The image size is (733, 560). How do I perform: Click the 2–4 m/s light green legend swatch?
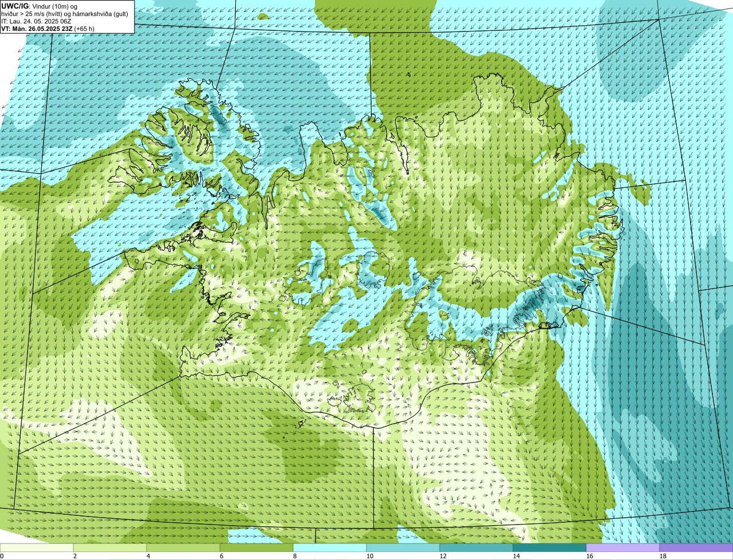(x=110, y=548)
